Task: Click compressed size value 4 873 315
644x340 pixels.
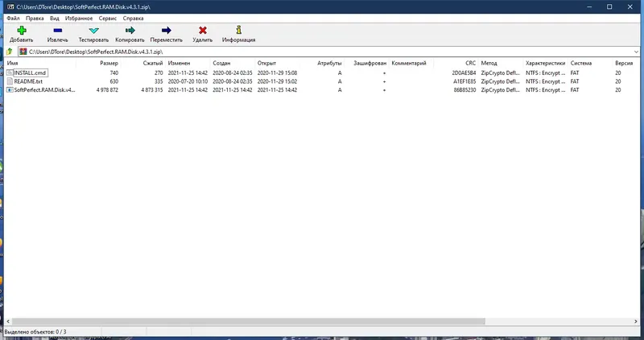Action: (x=152, y=90)
